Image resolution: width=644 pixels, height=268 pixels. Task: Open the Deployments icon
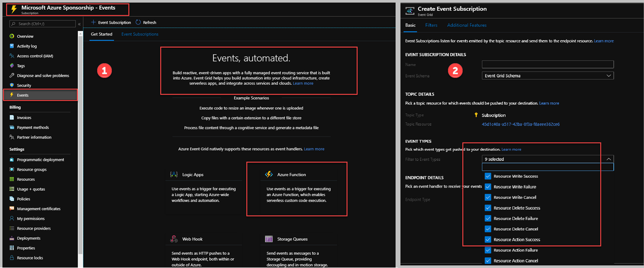tap(12, 238)
